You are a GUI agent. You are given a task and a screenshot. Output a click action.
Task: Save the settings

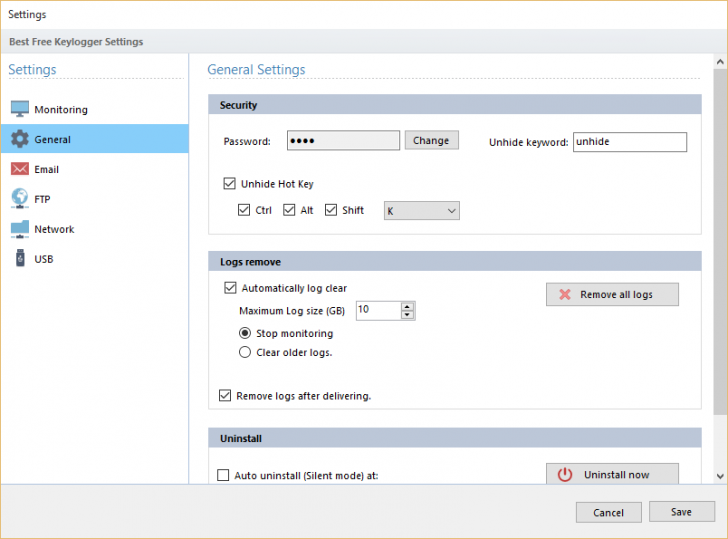pyautogui.click(x=682, y=512)
